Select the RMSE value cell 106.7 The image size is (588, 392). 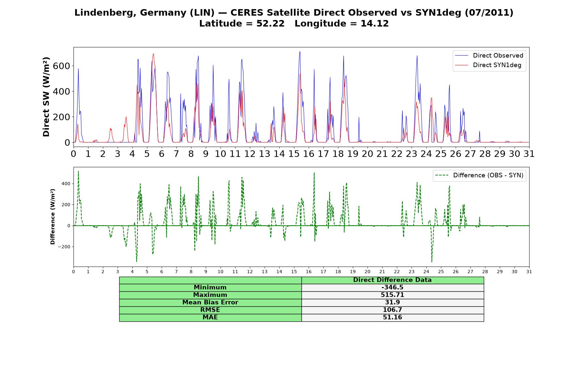[x=392, y=310]
